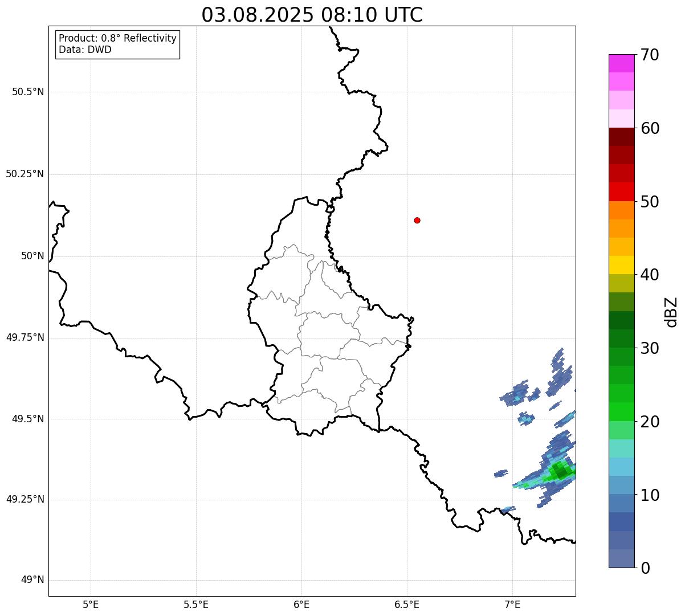Pick the yellow colorbar segment above 40

[621, 265]
